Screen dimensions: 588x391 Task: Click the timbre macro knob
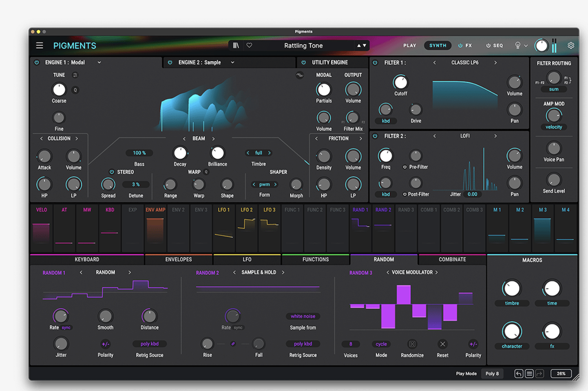pos(511,289)
